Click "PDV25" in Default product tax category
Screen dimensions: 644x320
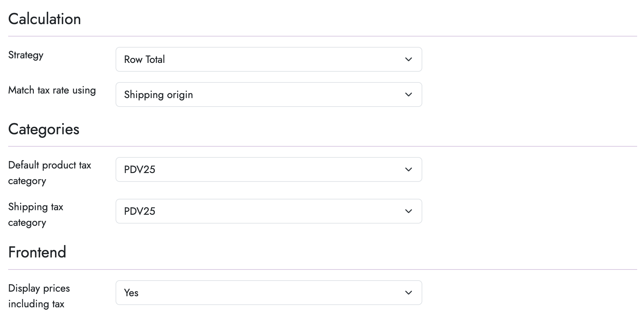140,169
